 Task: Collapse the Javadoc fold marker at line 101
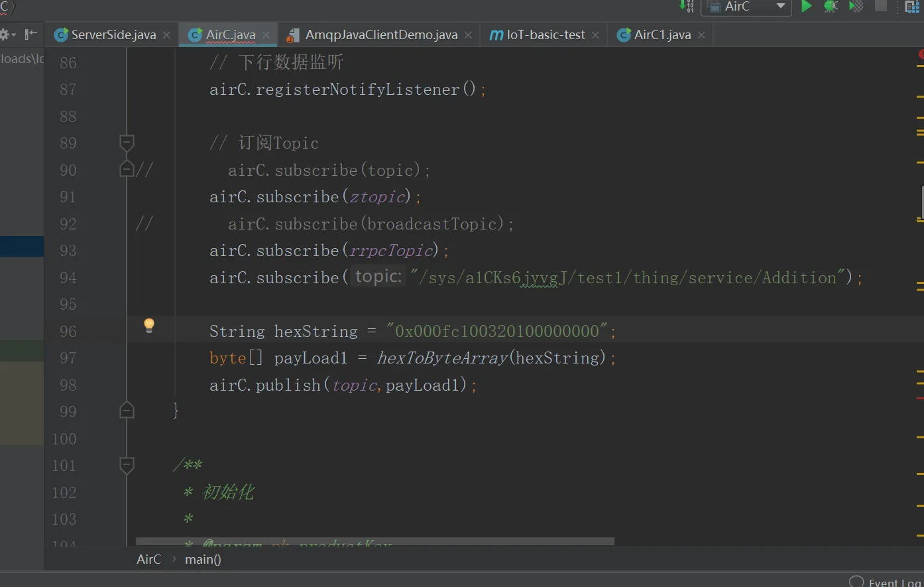(x=127, y=464)
